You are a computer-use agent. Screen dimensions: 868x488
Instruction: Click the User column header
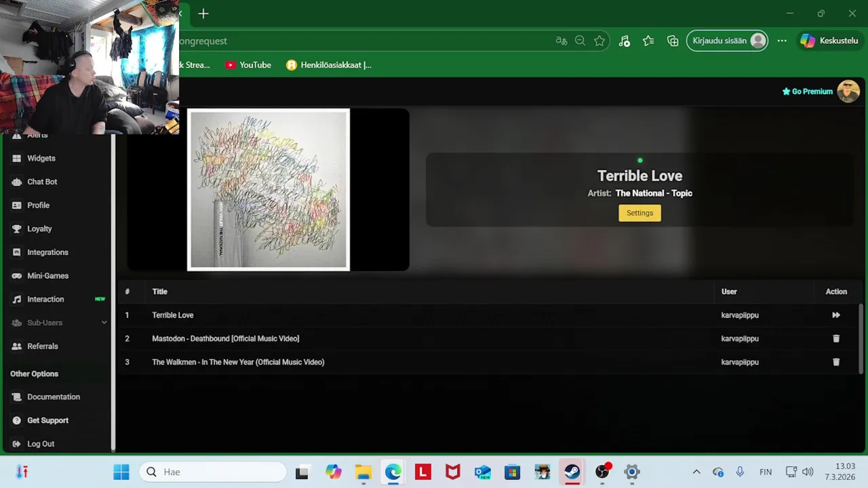[729, 291]
